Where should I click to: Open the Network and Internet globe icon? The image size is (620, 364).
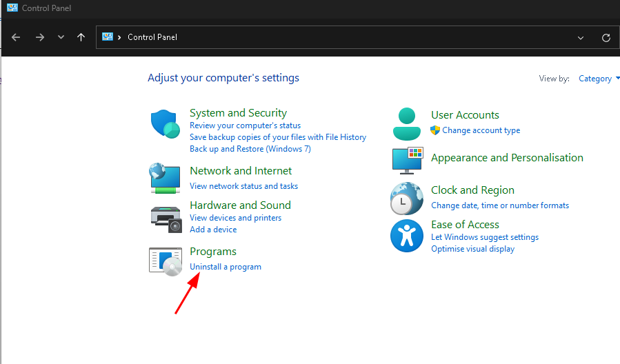tap(165, 178)
